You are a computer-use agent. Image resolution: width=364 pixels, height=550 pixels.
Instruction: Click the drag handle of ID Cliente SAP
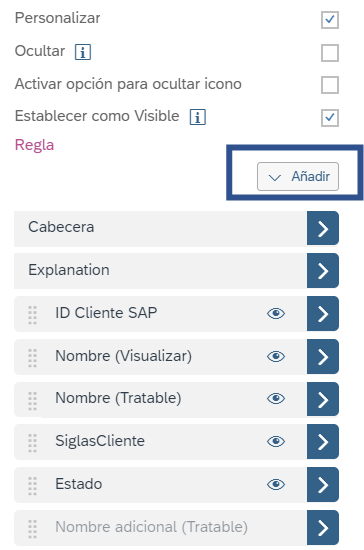(33, 315)
